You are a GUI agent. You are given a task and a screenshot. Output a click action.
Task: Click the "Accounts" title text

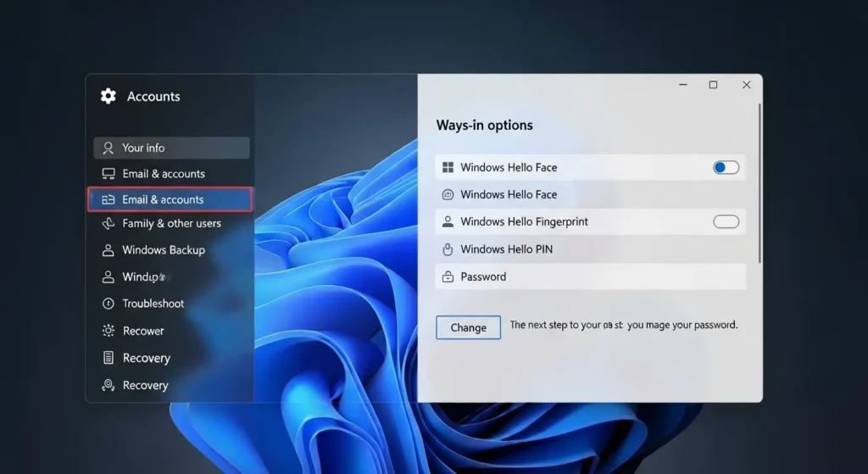coord(153,97)
